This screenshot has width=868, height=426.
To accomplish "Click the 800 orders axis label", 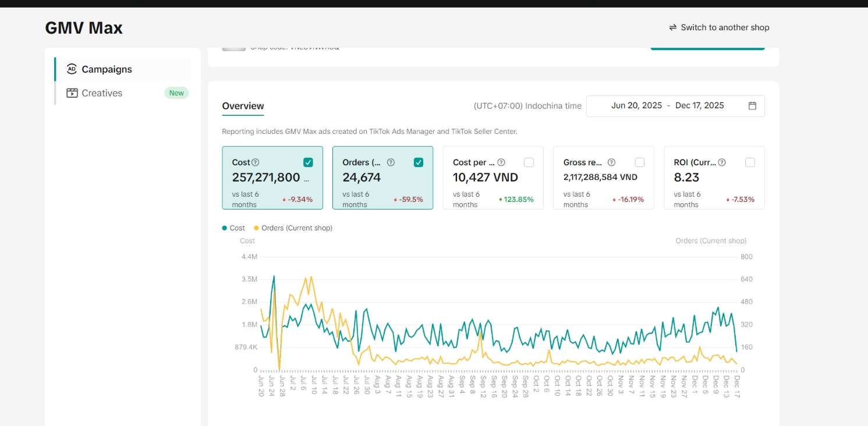I will pyautogui.click(x=746, y=257).
